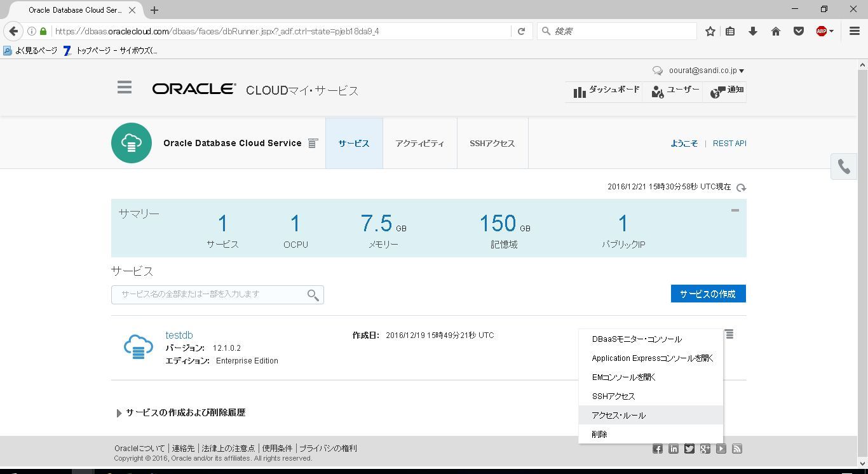Open the bookmarks list icon in the toolbar

[x=731, y=31]
